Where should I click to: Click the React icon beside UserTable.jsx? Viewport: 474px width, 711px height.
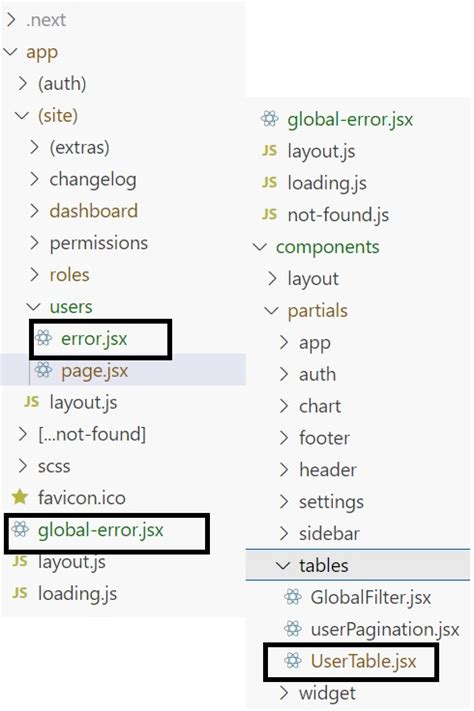pos(293,661)
